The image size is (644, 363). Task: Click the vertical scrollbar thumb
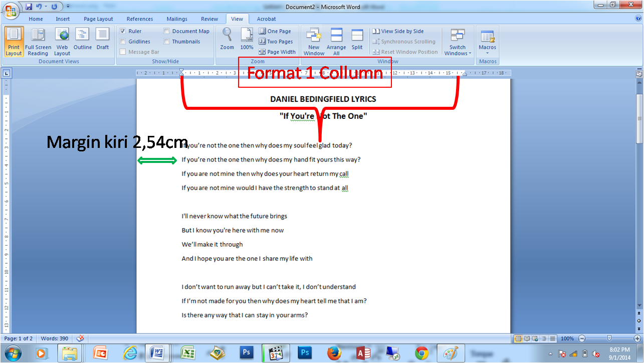click(x=639, y=118)
